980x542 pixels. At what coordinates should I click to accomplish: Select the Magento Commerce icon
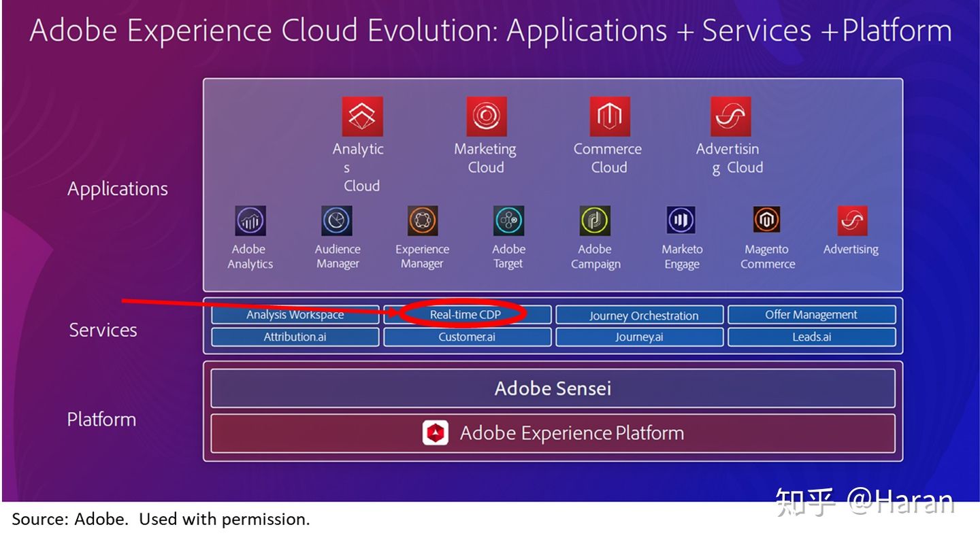767,220
